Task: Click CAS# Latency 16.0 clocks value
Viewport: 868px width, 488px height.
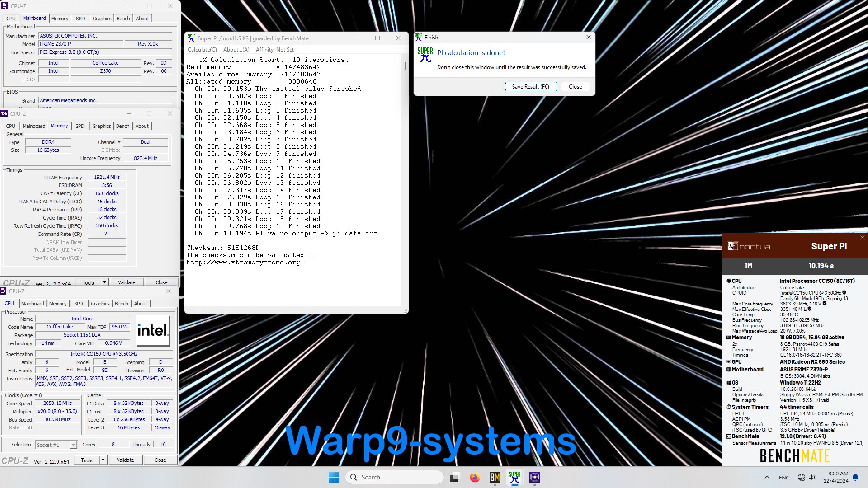Action: pyautogui.click(x=107, y=193)
